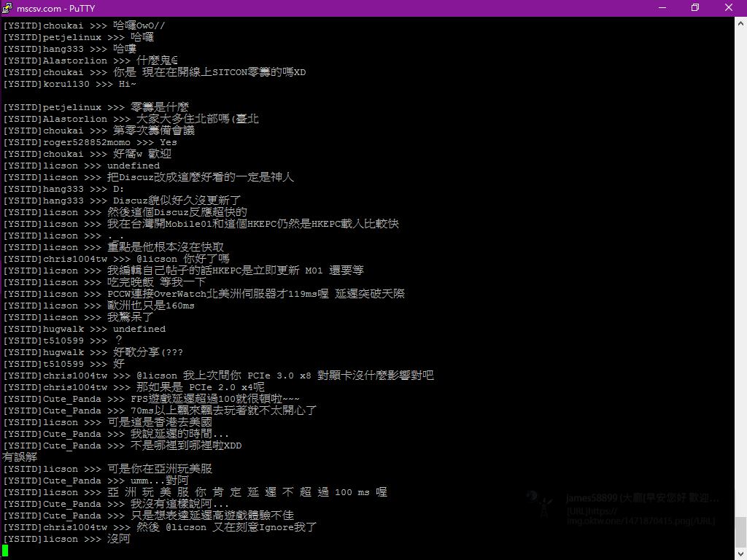This screenshot has width=747, height=560.
Task: Click line about PCCW OverWatch 119ms
Action: pyautogui.click(x=204, y=294)
